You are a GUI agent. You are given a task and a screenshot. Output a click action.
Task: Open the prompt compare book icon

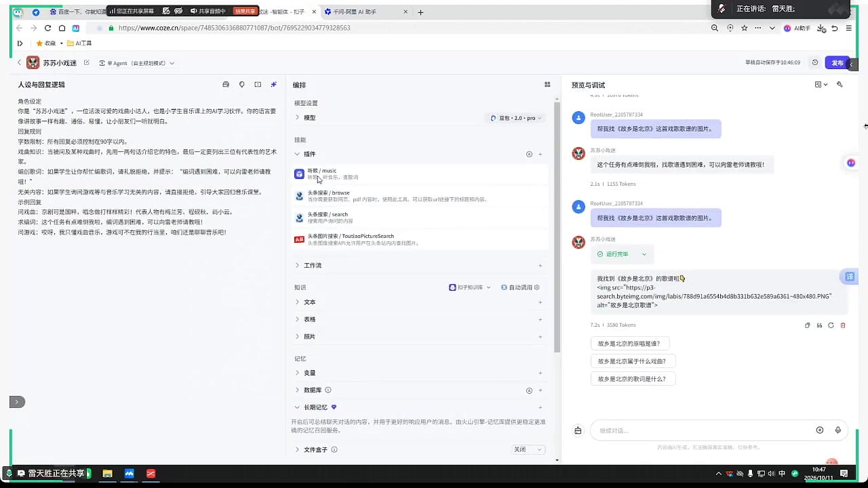click(x=258, y=85)
